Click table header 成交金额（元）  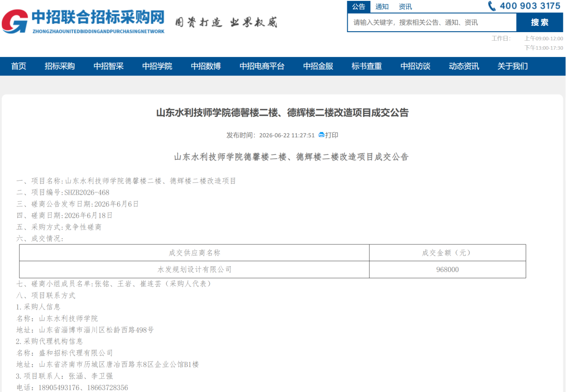(x=447, y=253)
